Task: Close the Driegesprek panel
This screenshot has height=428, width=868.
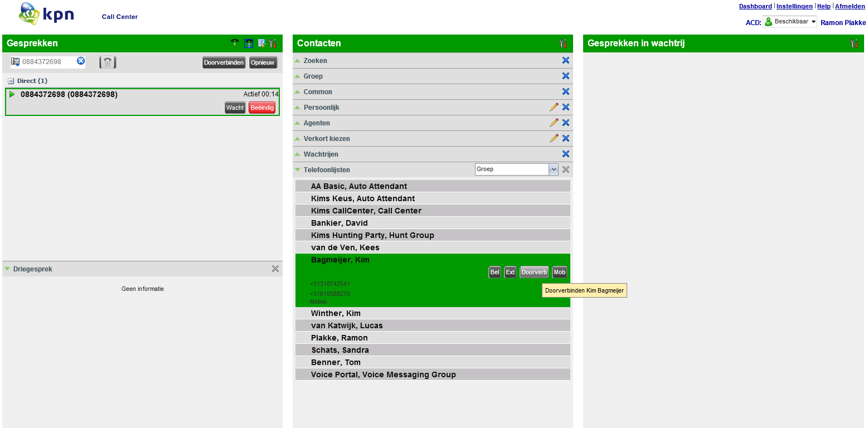Action: click(275, 269)
